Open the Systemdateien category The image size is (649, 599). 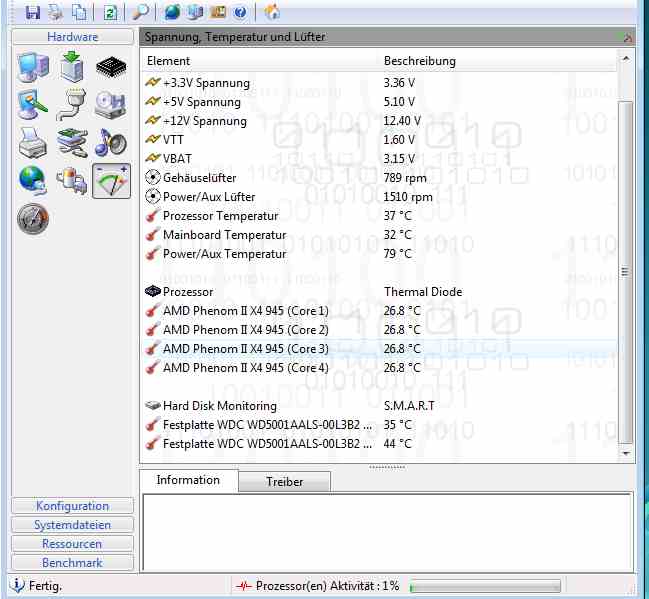(x=72, y=525)
